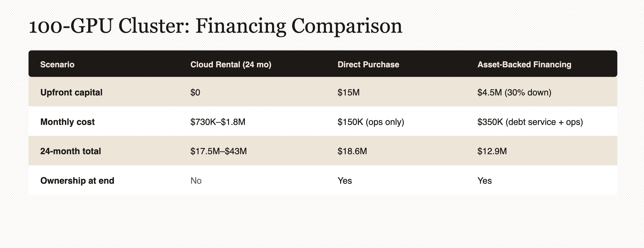Viewport: 644px width, 248px height.
Task: Select the 'Monthly cost' row label
Action: [67, 122]
